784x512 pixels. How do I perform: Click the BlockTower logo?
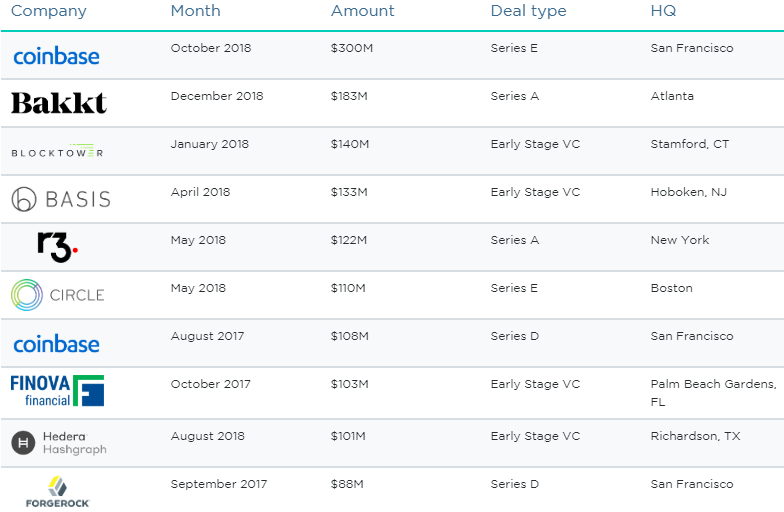pos(57,150)
